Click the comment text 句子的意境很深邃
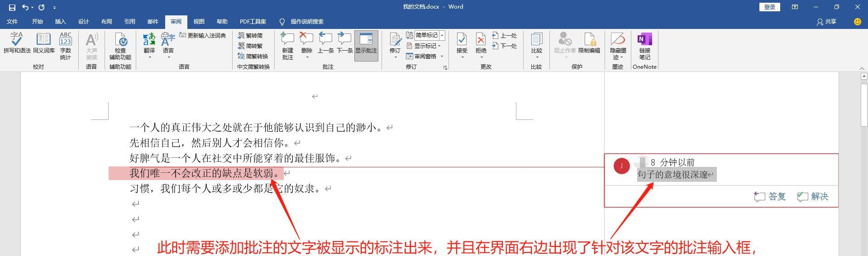This screenshot has width=868, height=256. coord(673,175)
